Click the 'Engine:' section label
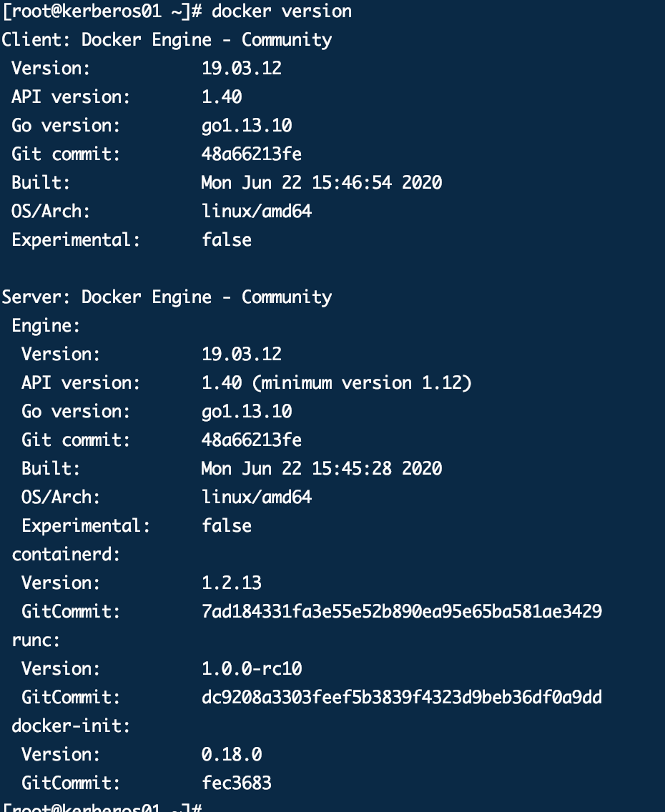 [46, 326]
